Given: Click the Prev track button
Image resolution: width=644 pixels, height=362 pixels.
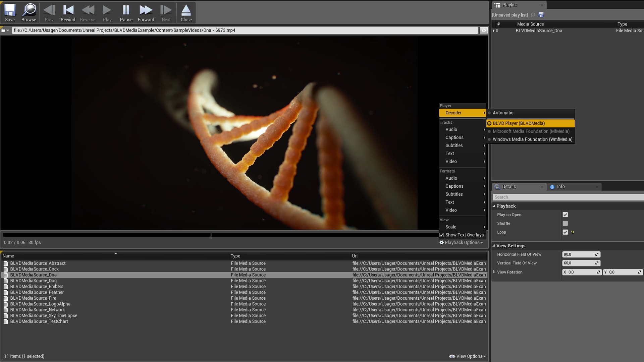Looking at the screenshot, I should pyautogui.click(x=49, y=13).
